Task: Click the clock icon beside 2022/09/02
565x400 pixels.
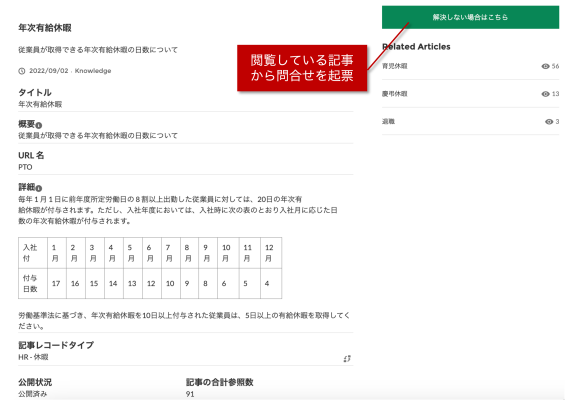Action: pyautogui.click(x=22, y=71)
